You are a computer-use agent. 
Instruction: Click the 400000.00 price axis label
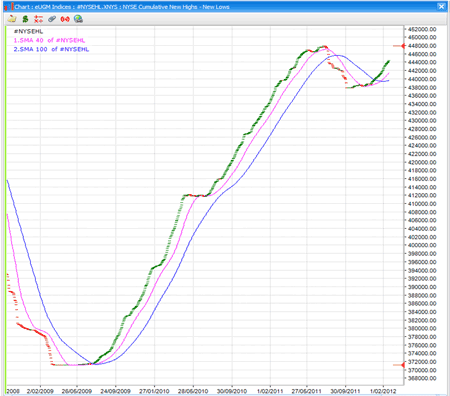point(422,245)
